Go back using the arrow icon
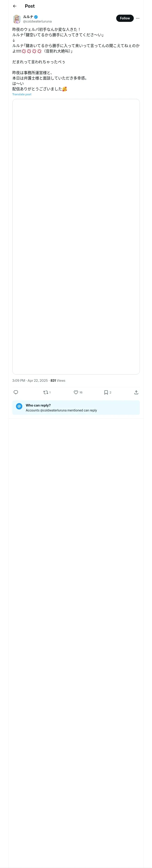The height and width of the screenshot is (868, 152). [15, 6]
